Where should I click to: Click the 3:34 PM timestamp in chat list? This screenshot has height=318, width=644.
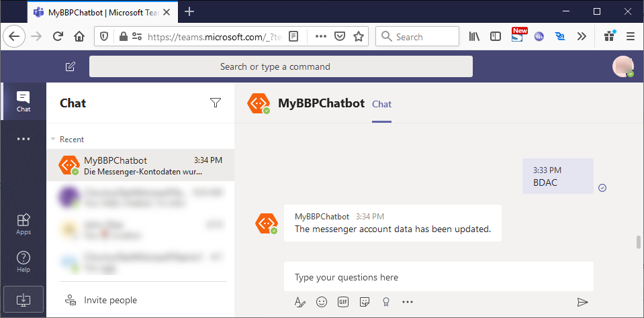click(208, 160)
